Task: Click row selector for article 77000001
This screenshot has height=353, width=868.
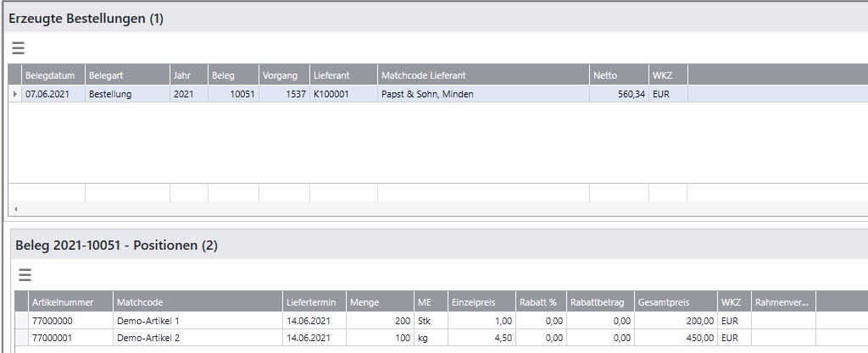Action: pyautogui.click(x=21, y=337)
